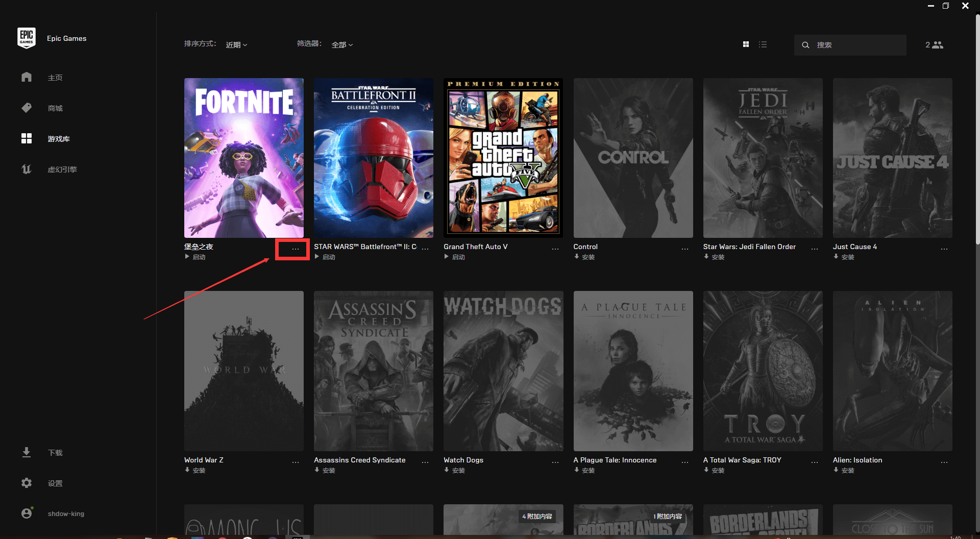Click the store tag icon

[27, 108]
